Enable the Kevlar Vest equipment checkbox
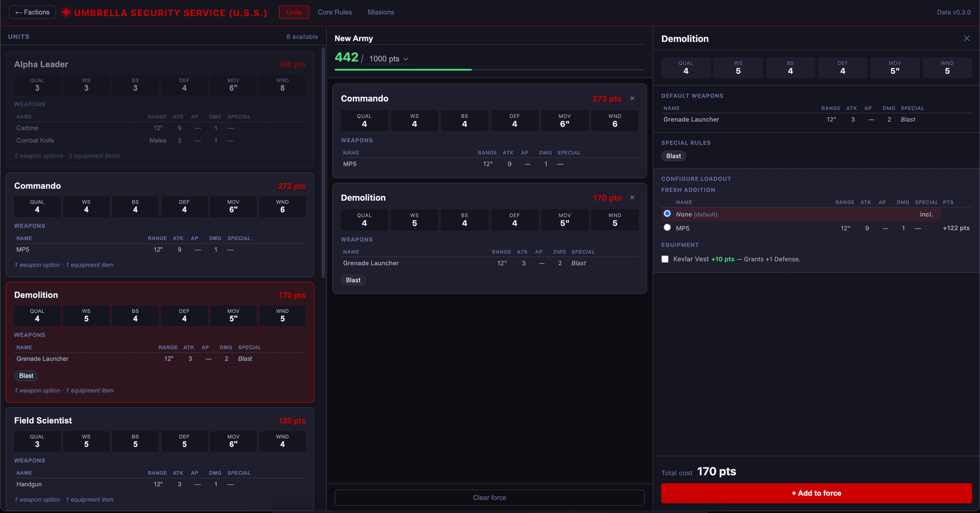 click(x=665, y=259)
